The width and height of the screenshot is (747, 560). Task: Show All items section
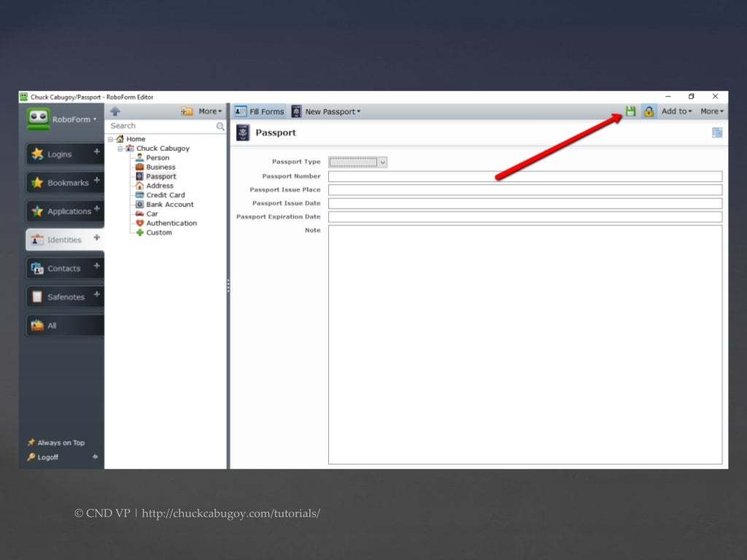point(65,326)
